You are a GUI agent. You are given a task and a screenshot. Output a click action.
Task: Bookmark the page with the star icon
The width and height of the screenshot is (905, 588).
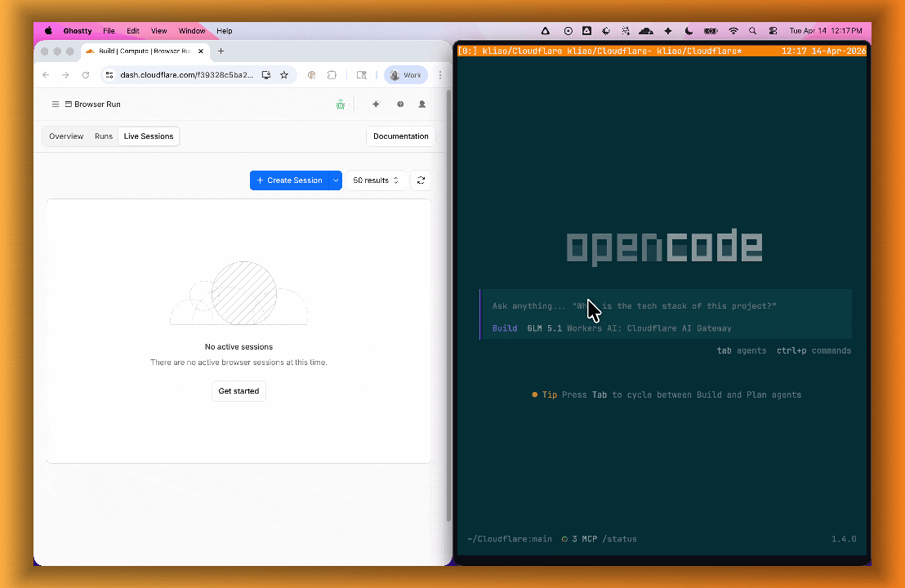click(x=284, y=74)
